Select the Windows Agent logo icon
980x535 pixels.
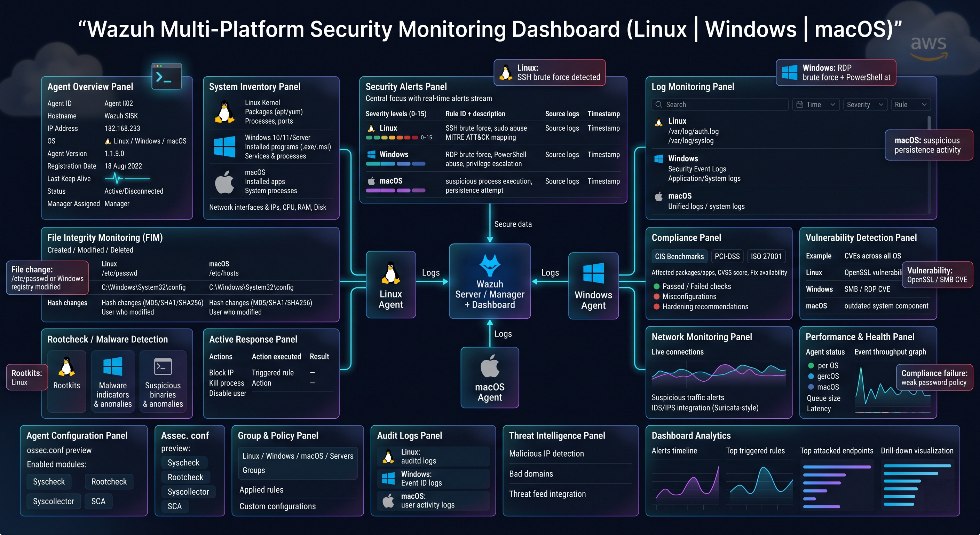pyautogui.click(x=593, y=273)
